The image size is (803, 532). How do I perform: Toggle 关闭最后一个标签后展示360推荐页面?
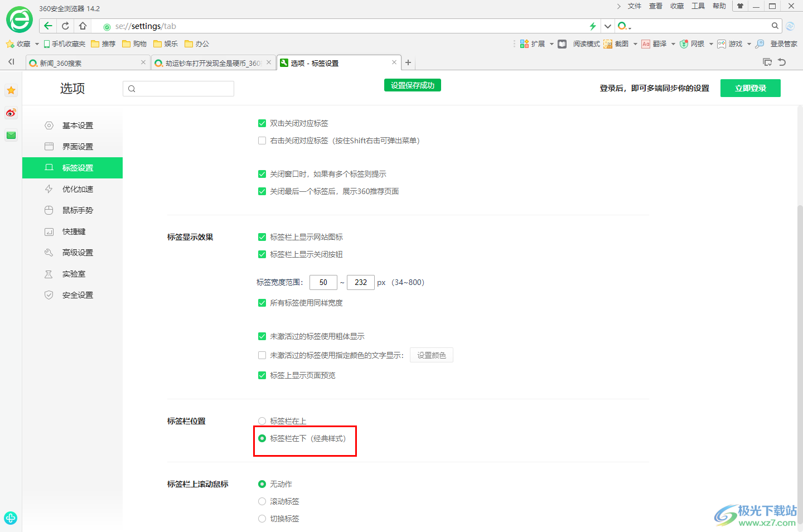[262, 191]
